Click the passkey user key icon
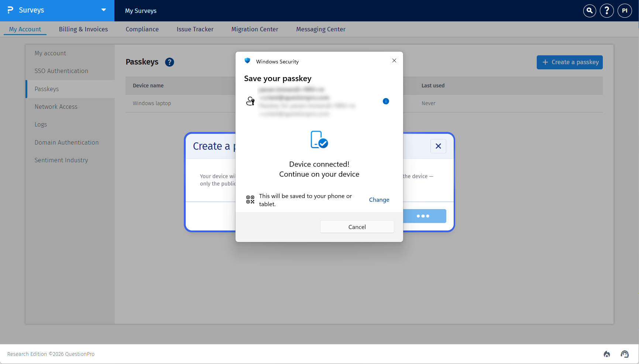Viewport: 639px width, 364px height. (250, 101)
